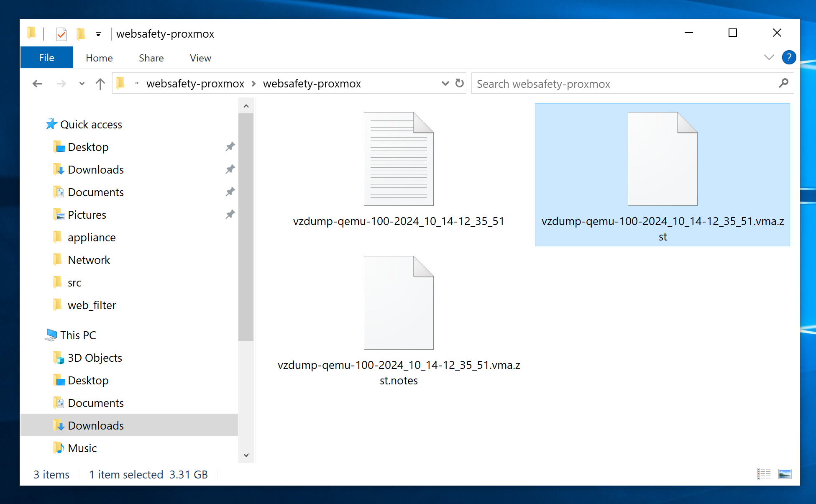Click the .vma.zst.notes filename label

click(398, 373)
